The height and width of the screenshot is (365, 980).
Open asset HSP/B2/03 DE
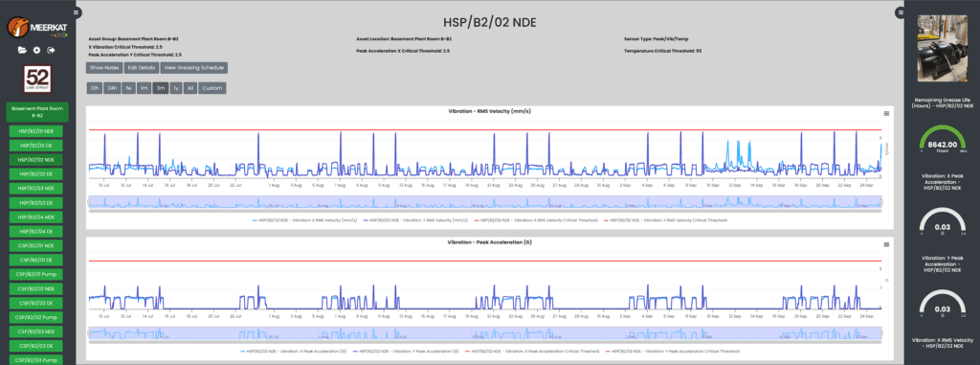36,203
